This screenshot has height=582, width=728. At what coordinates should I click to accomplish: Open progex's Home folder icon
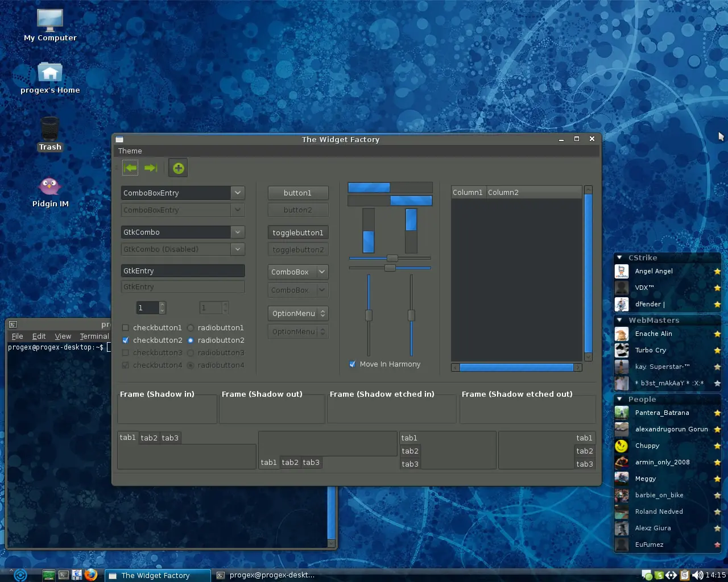tap(50, 78)
